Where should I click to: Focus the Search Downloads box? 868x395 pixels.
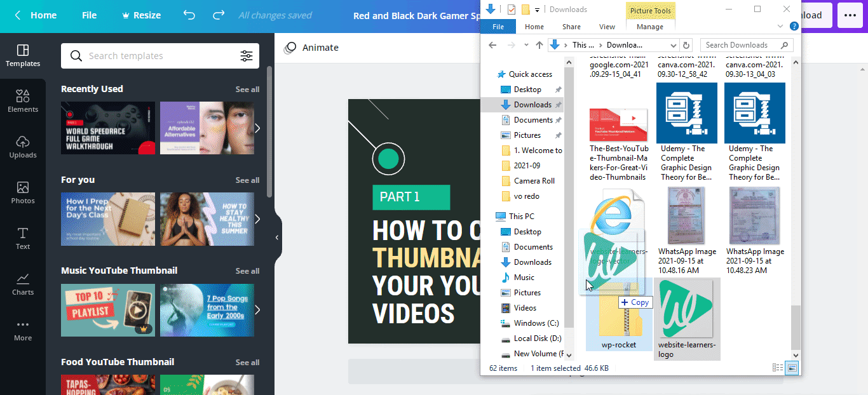click(x=747, y=45)
